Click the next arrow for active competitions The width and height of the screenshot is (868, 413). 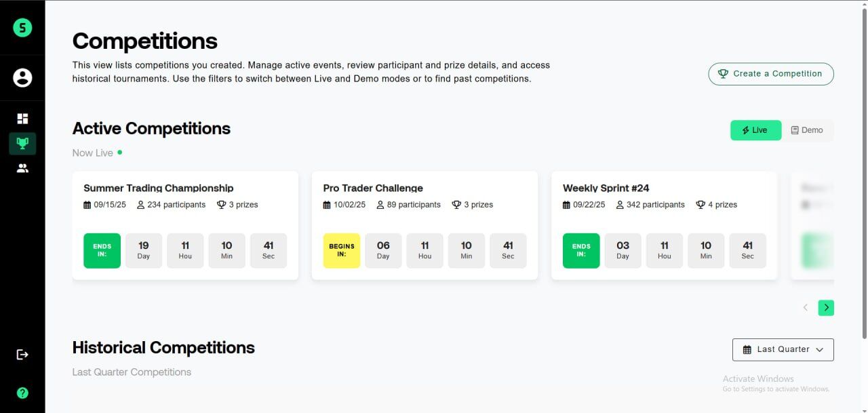click(x=825, y=308)
